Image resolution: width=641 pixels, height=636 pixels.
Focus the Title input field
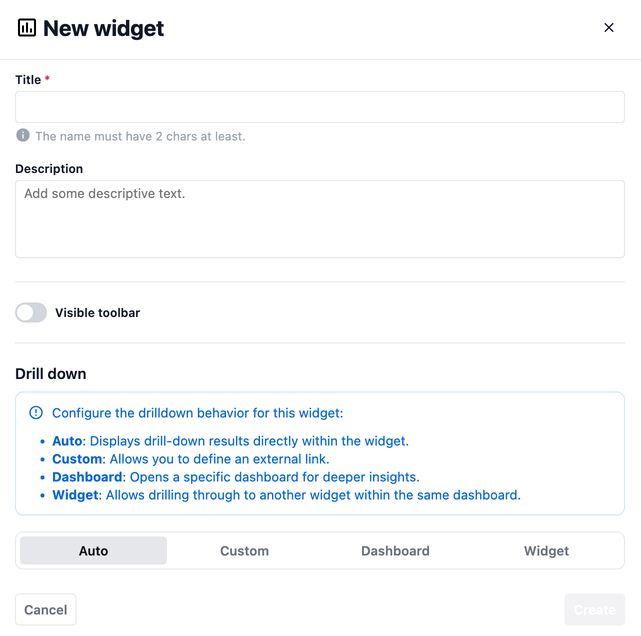[320, 107]
